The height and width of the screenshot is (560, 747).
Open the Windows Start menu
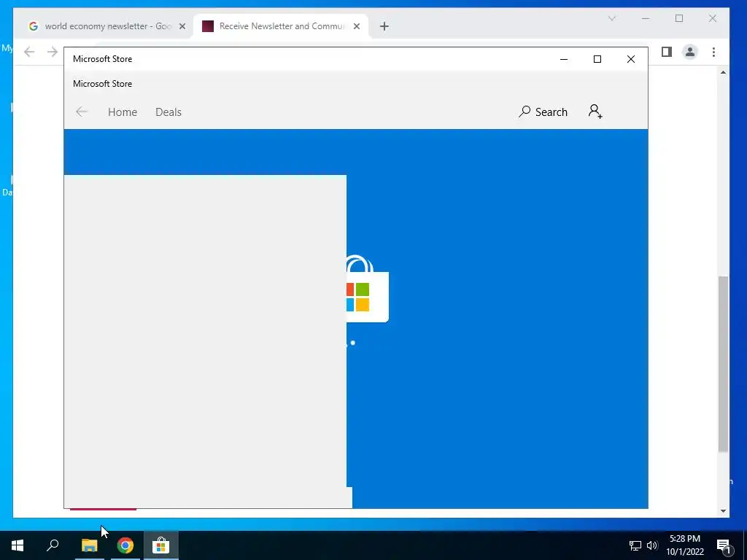coord(18,545)
